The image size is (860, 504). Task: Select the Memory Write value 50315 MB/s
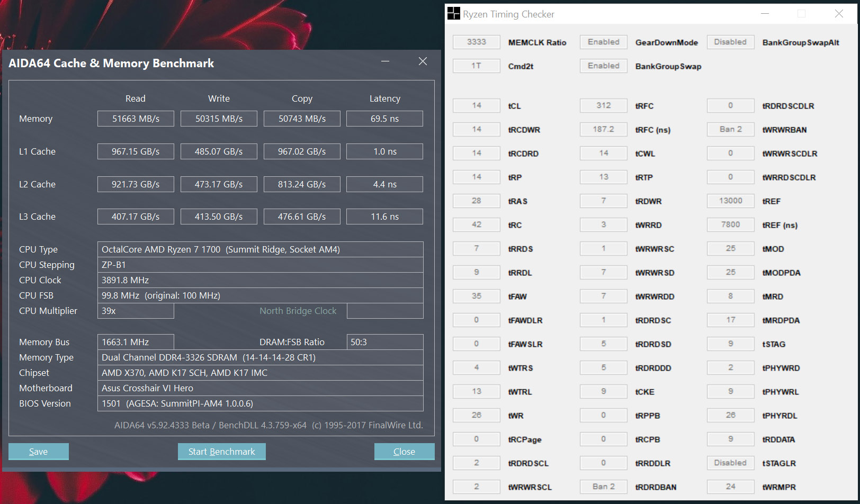(219, 119)
